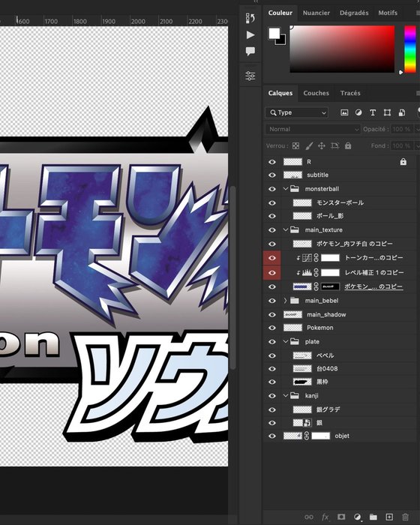Filter layers by adjustment layers icon
Screen dimensions: 420x525
tap(358, 112)
